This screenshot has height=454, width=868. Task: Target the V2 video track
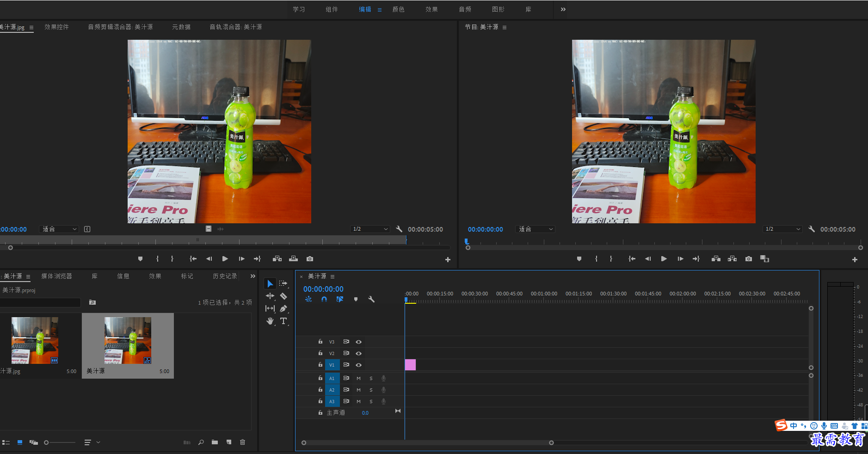coord(332,353)
